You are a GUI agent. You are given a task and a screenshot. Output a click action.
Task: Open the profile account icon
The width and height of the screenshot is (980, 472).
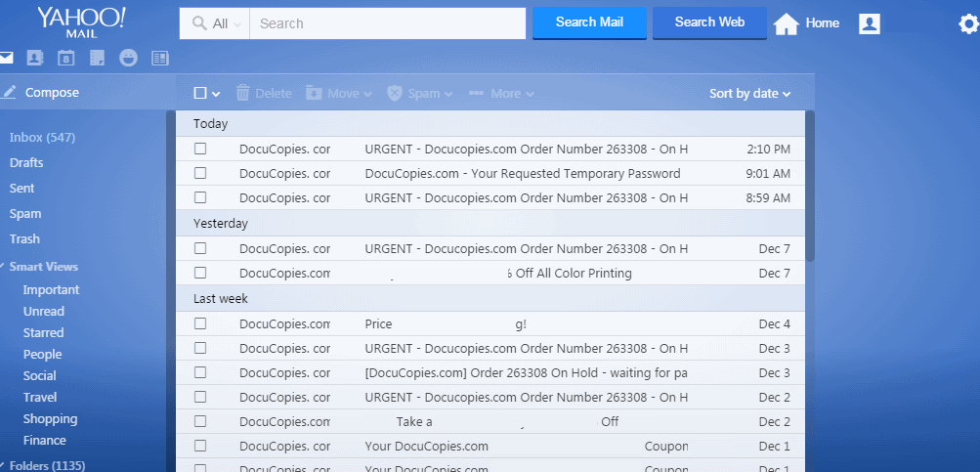point(869,23)
